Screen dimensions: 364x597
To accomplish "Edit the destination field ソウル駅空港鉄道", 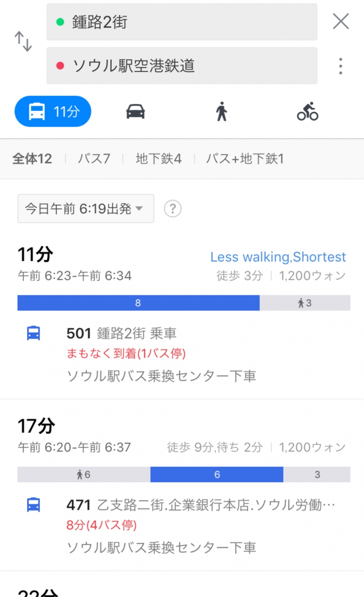I will (x=182, y=66).
